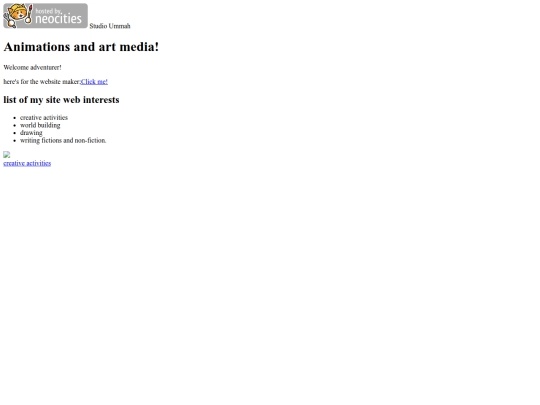
Task: Click the cat mascot in the Neocities logo
Action: point(17,15)
